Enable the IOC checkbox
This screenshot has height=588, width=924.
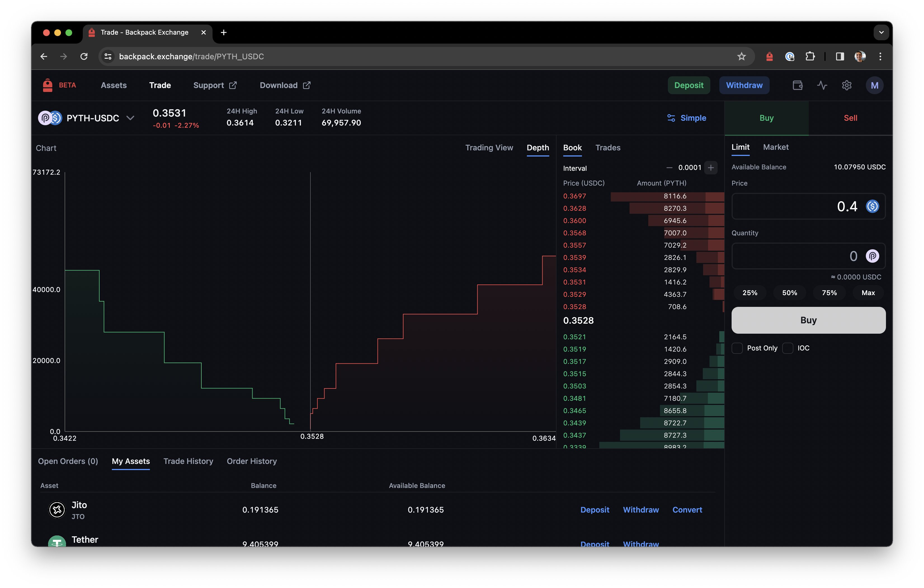click(x=788, y=348)
